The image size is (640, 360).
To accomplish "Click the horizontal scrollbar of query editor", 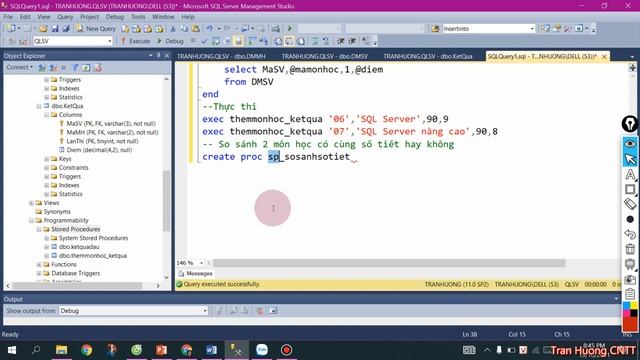I will 389,263.
